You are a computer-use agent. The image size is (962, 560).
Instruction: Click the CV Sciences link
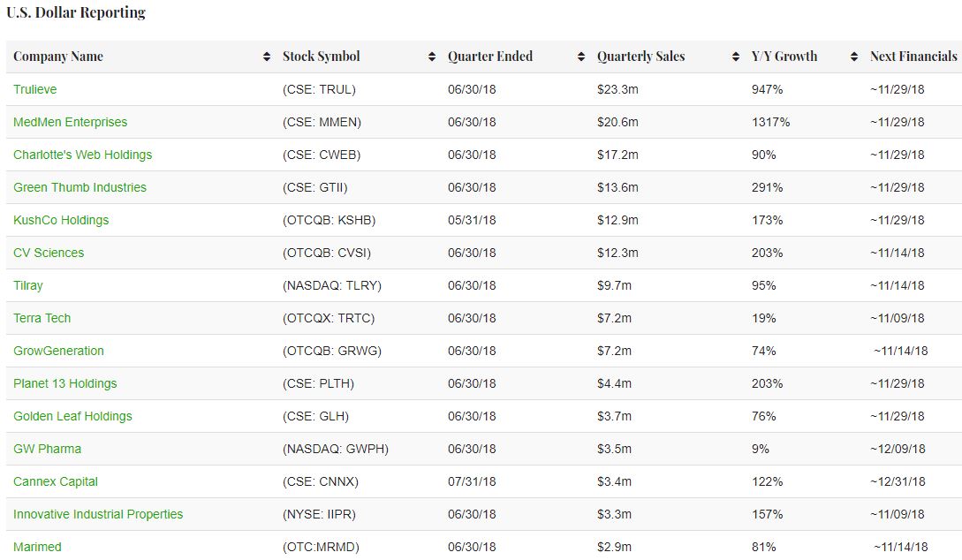pyautogui.click(x=49, y=253)
